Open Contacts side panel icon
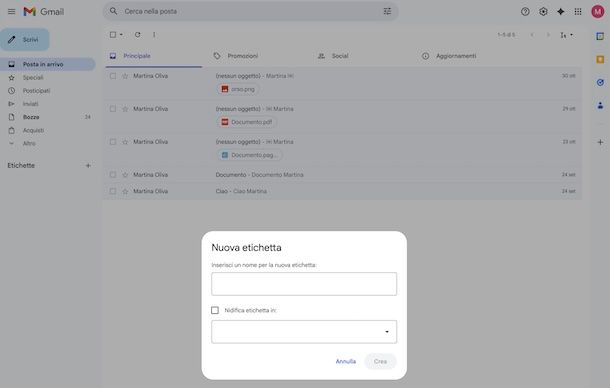Screen dimensions: 610x388 click(600, 105)
